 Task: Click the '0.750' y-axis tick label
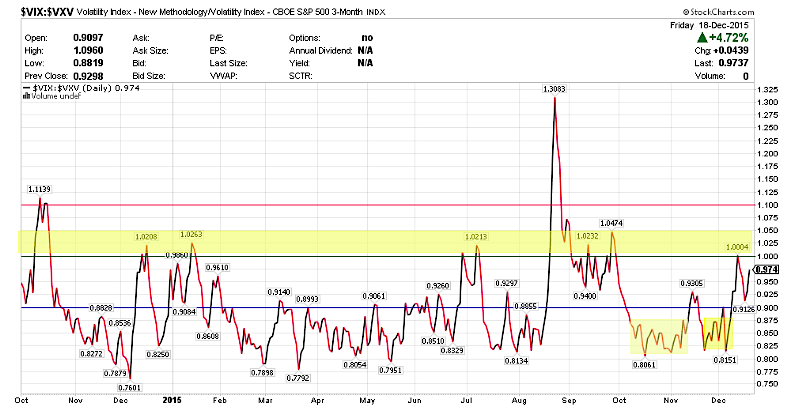(767, 385)
